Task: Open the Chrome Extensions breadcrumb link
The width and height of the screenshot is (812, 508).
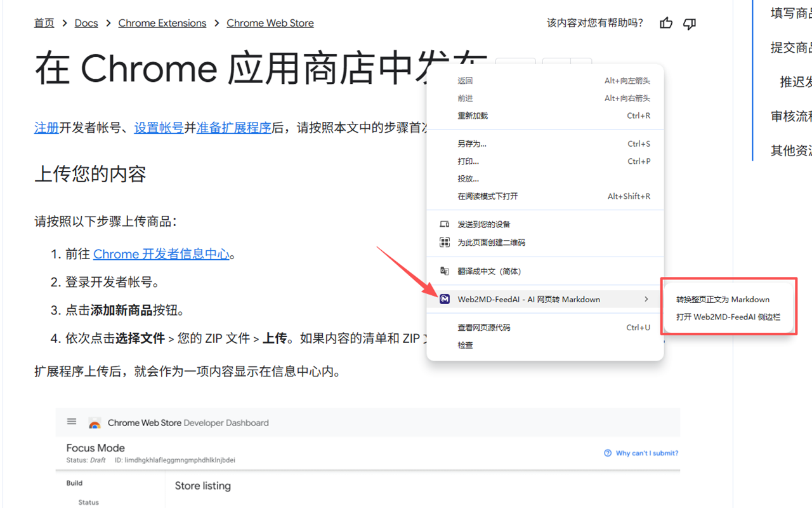Action: point(162,23)
